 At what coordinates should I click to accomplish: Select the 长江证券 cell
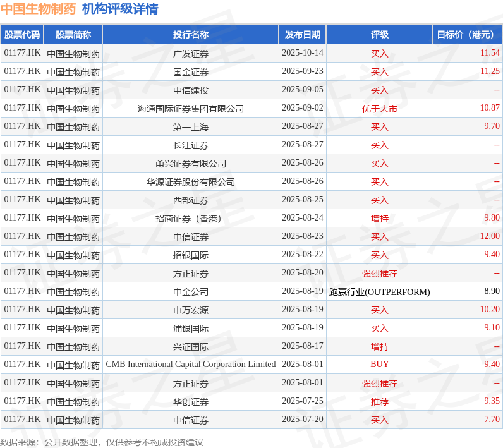tap(191, 145)
